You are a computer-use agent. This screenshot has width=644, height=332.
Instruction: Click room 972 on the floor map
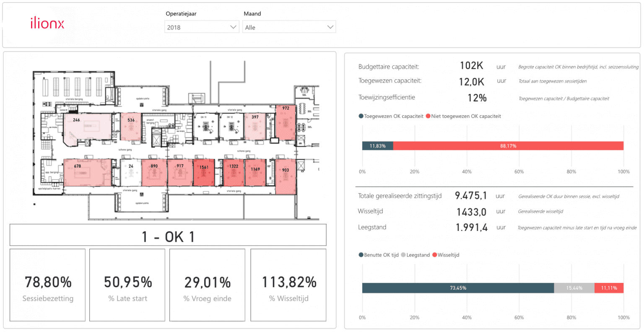[x=286, y=122]
